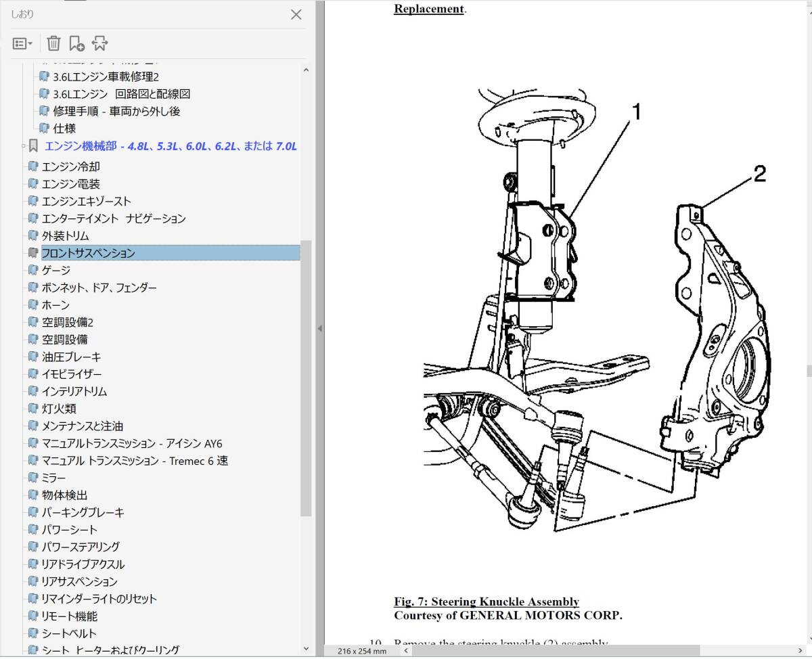Add a new bookmark using the toolbar icon

click(x=76, y=43)
